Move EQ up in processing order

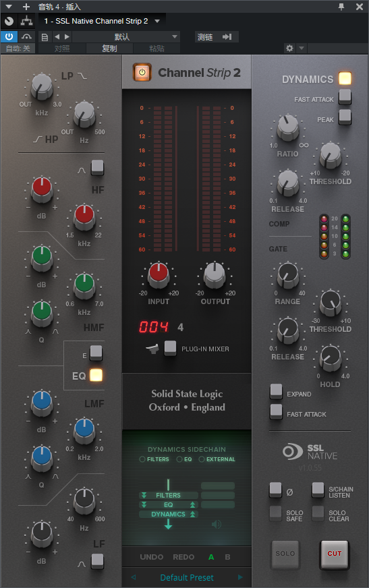(192, 505)
